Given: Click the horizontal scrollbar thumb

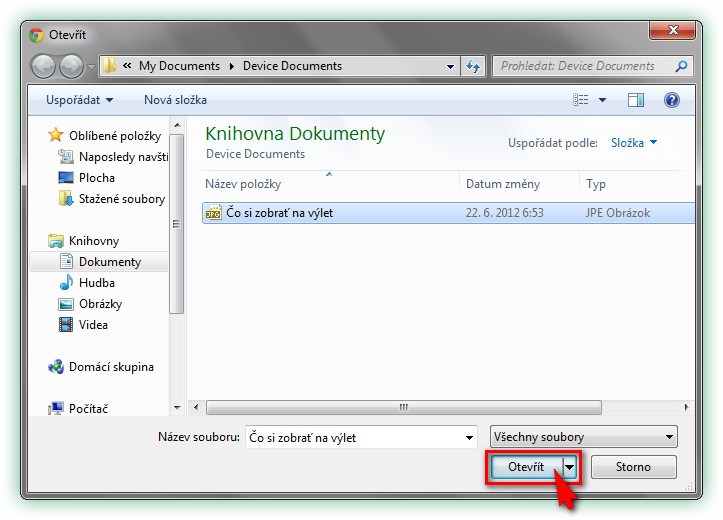Looking at the screenshot, I should 403,408.
